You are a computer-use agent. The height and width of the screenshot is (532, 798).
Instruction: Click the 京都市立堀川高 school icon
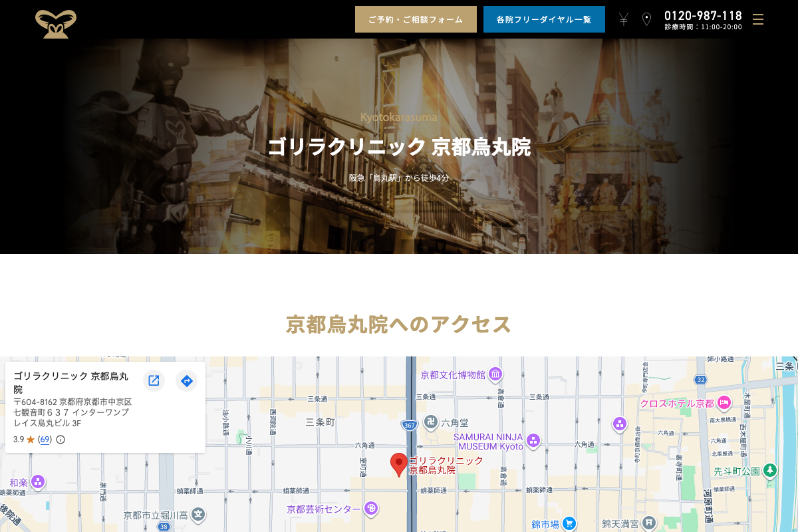pos(198,513)
